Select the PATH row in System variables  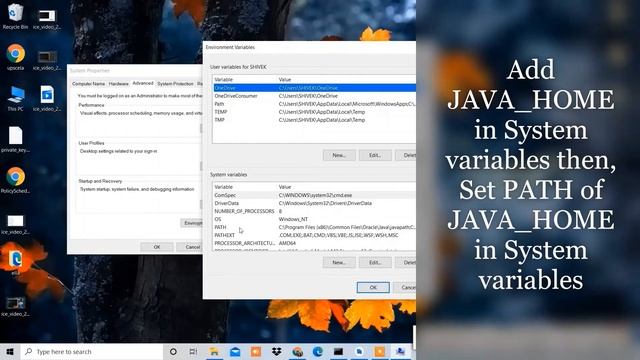pos(314,227)
